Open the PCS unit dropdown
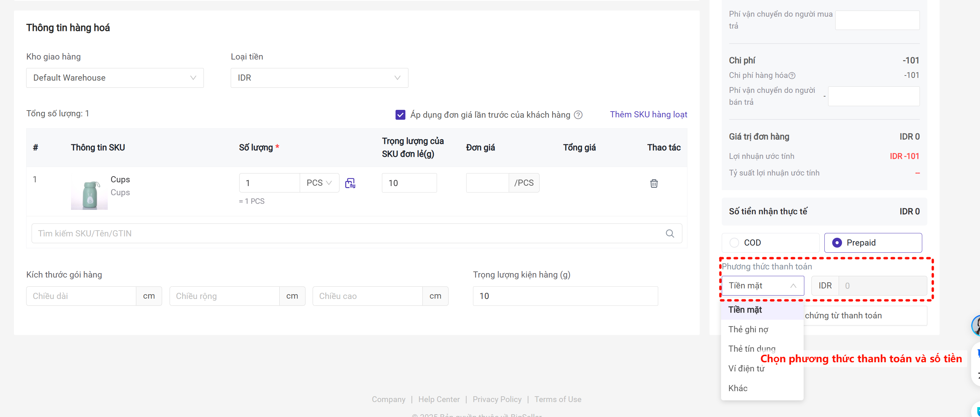 pyautogui.click(x=319, y=183)
